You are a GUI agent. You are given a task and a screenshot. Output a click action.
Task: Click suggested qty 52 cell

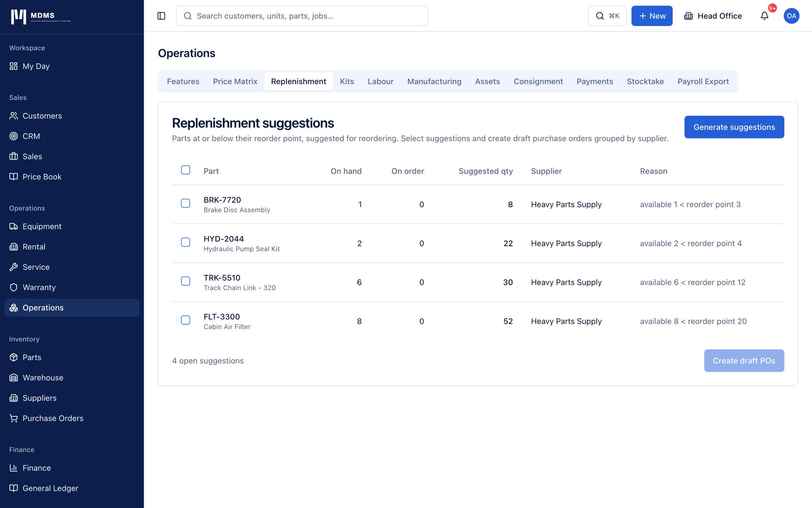tap(508, 321)
